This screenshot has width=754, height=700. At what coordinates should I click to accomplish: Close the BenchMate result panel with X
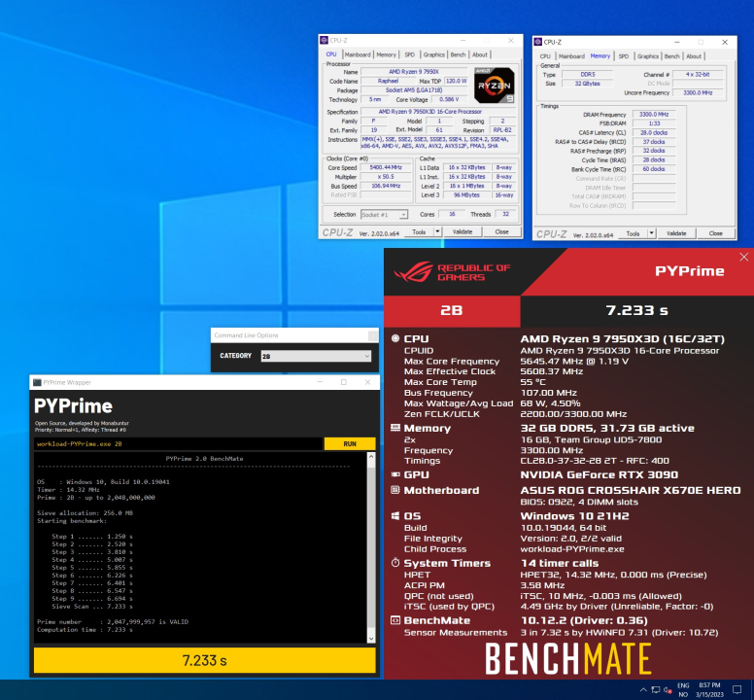click(744, 258)
